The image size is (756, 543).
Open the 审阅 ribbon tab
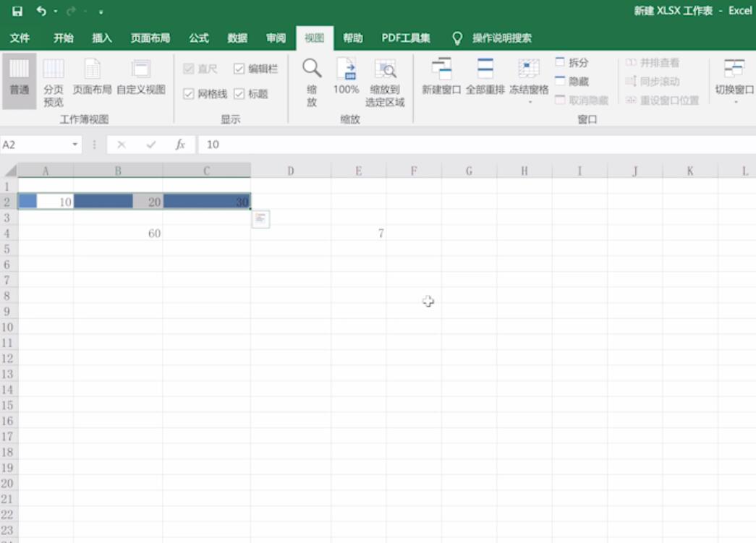click(276, 38)
